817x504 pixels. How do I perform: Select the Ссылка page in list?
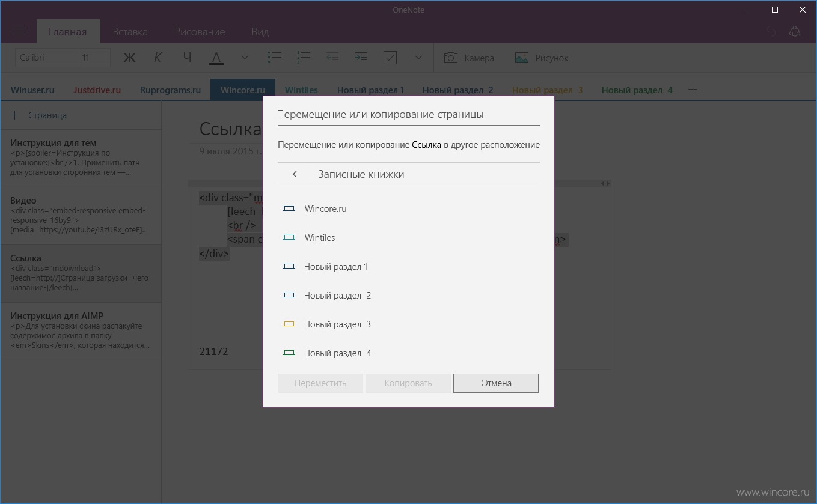(x=81, y=273)
